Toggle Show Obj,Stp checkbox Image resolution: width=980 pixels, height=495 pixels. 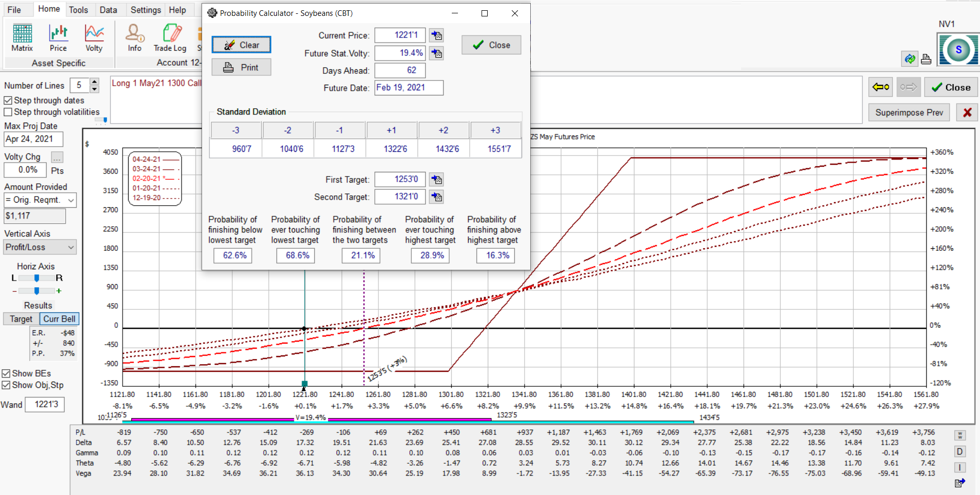(x=6, y=385)
